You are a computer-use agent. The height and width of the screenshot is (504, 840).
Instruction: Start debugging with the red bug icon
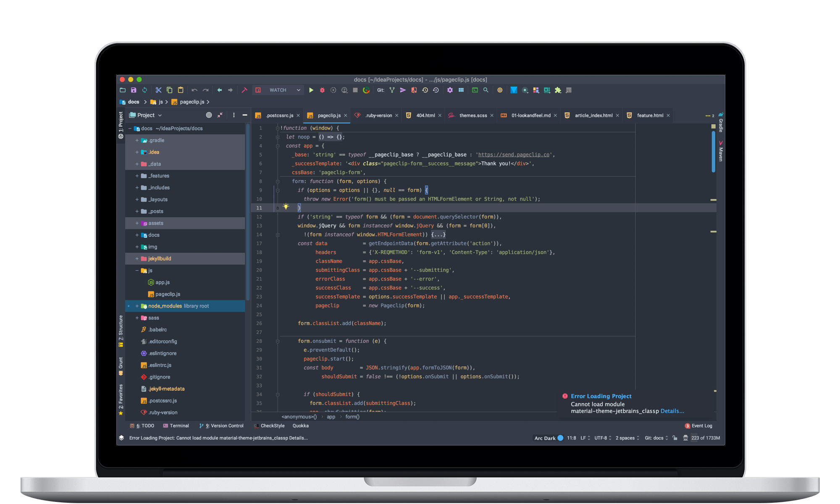322,90
